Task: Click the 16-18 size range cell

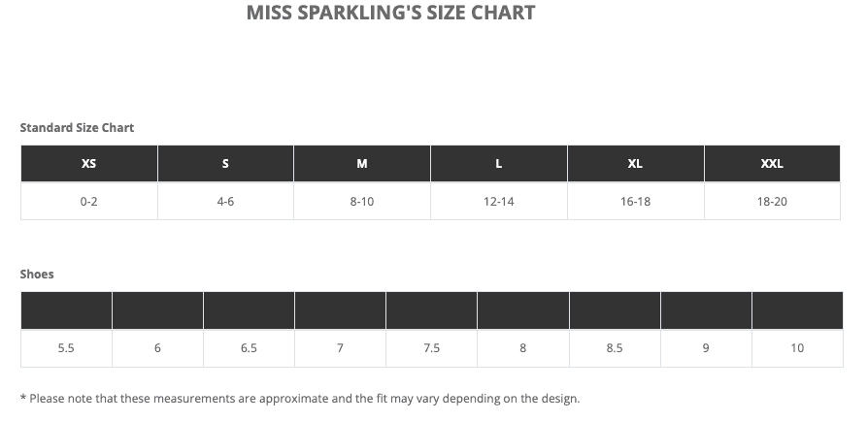Action: (x=635, y=202)
